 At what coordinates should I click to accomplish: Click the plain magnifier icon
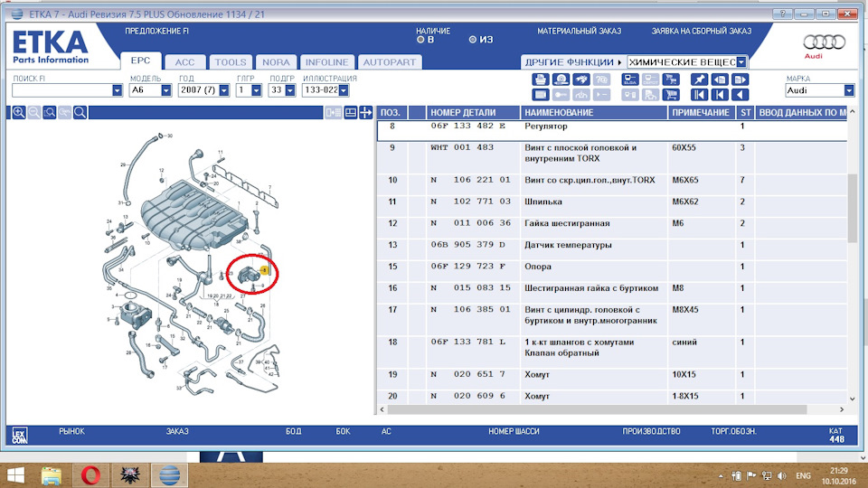[80, 113]
